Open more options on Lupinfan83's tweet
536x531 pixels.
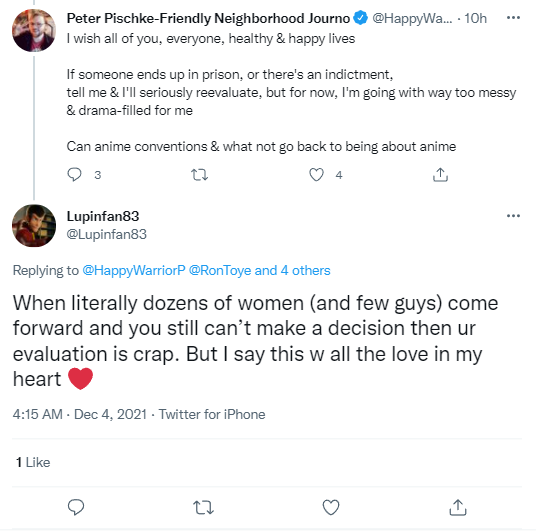[513, 216]
